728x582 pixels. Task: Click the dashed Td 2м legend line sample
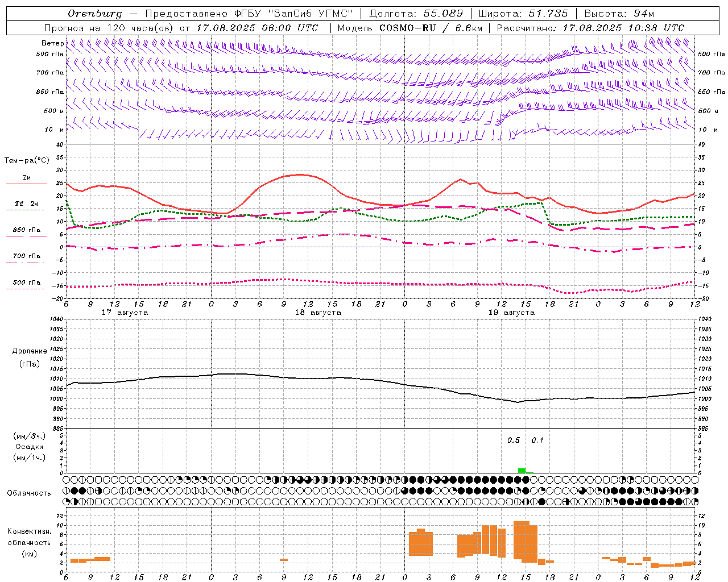(x=25, y=210)
